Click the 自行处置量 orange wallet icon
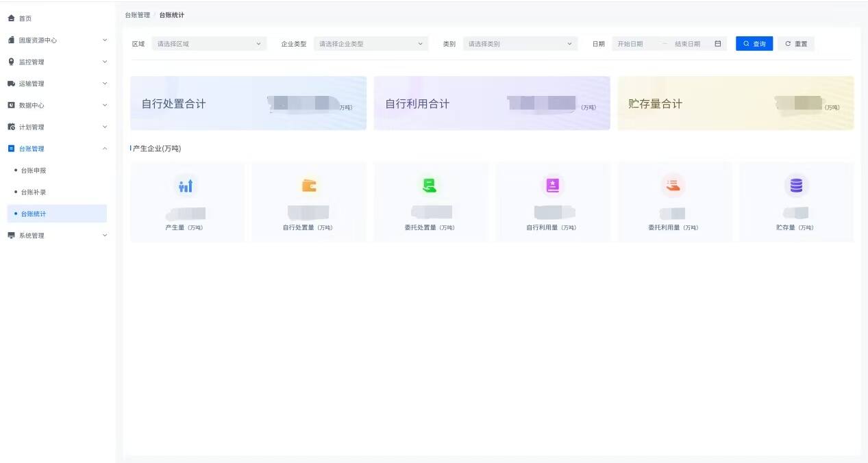 pyautogui.click(x=309, y=186)
